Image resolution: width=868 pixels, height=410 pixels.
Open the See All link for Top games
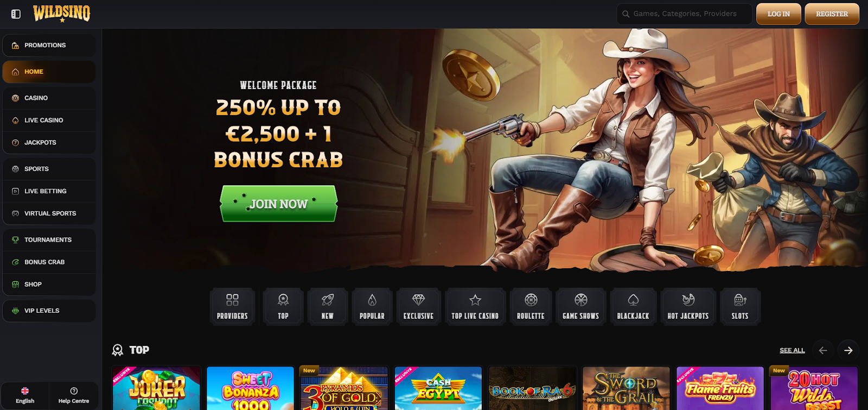click(792, 350)
